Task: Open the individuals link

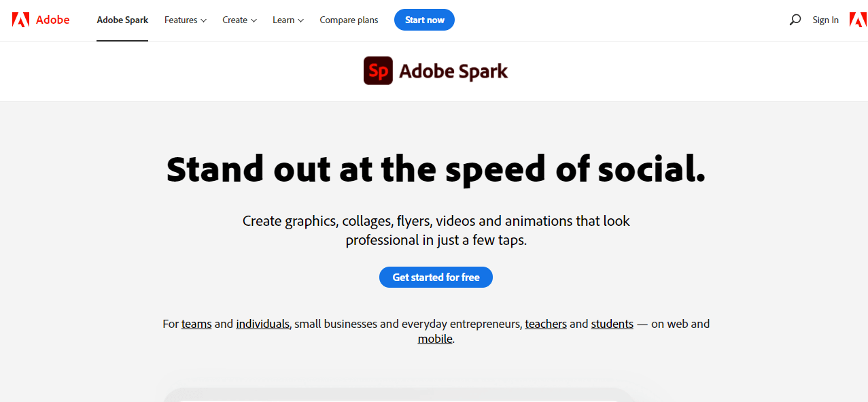Action: [x=262, y=324]
